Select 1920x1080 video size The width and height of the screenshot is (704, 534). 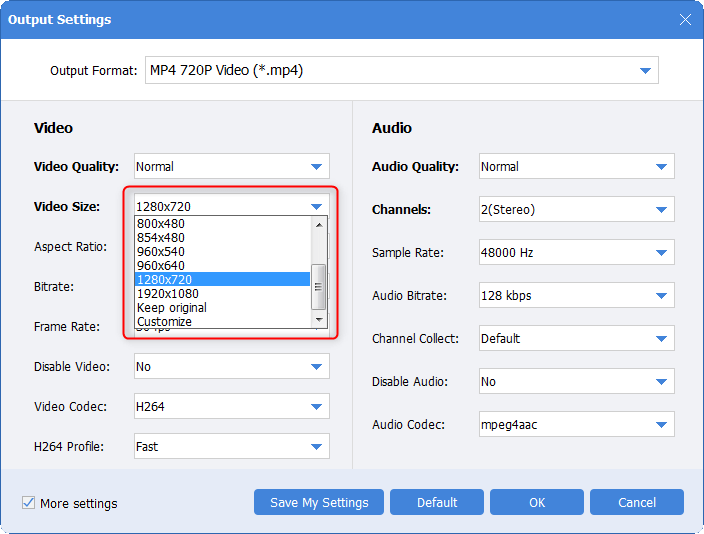click(222, 293)
